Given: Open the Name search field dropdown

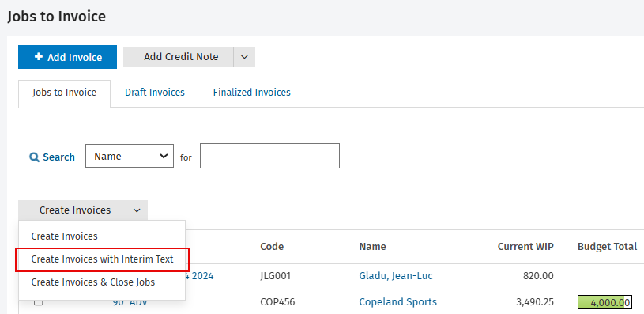Looking at the screenshot, I should pos(130,156).
